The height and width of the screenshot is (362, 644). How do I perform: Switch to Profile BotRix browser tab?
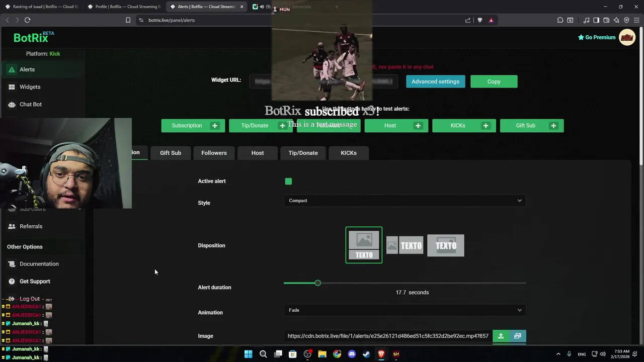pos(125,7)
